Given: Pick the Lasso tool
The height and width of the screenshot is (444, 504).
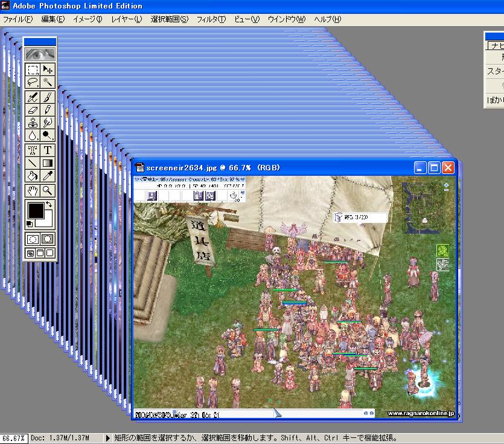Looking at the screenshot, I should (33, 82).
